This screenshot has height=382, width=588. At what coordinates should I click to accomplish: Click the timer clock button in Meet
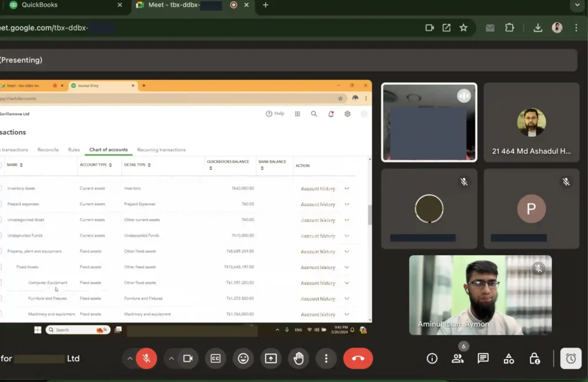[x=571, y=358]
